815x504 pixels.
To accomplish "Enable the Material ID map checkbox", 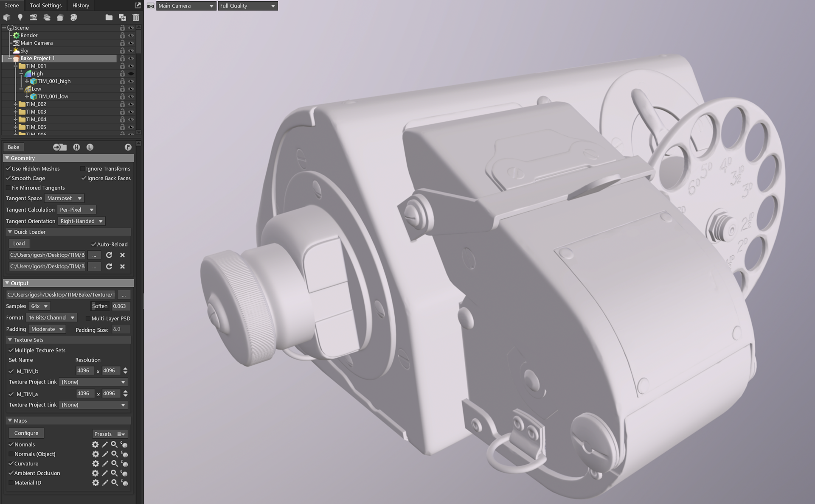I will [11, 483].
